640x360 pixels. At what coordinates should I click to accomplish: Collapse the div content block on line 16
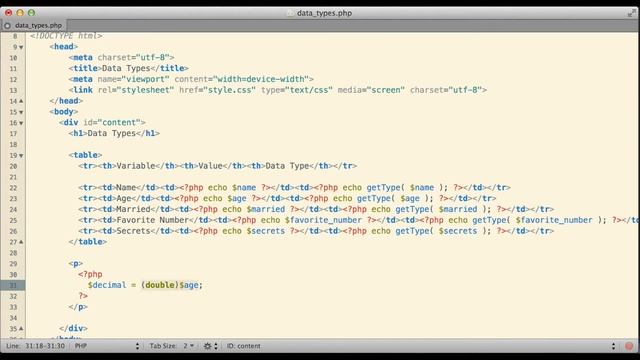[21, 123]
